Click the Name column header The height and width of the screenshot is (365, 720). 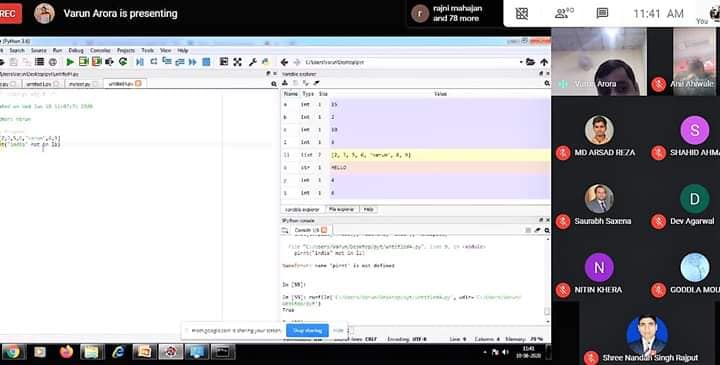[291, 94]
